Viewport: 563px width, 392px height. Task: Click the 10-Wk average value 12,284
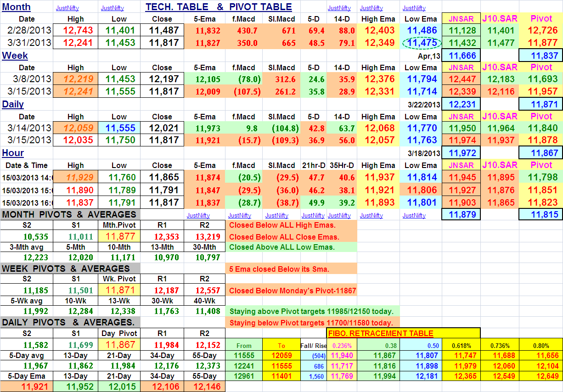click(x=76, y=312)
